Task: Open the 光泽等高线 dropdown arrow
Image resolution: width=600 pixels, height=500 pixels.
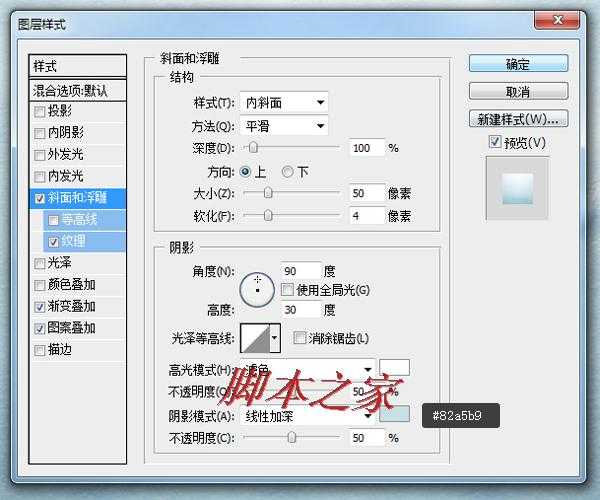Action: (275, 338)
